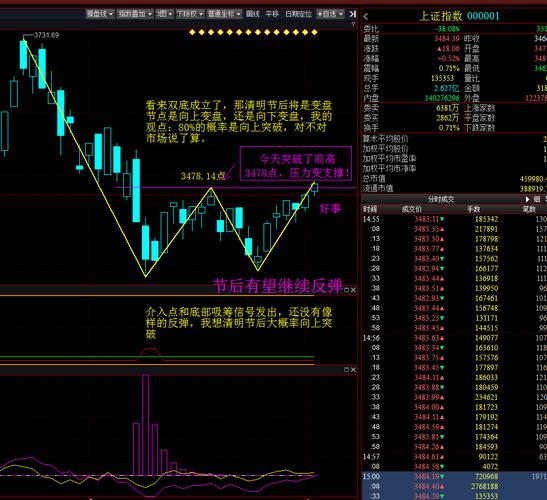Expand the 指数叠加 dropdown menu
547x500 pixels.
135,14
